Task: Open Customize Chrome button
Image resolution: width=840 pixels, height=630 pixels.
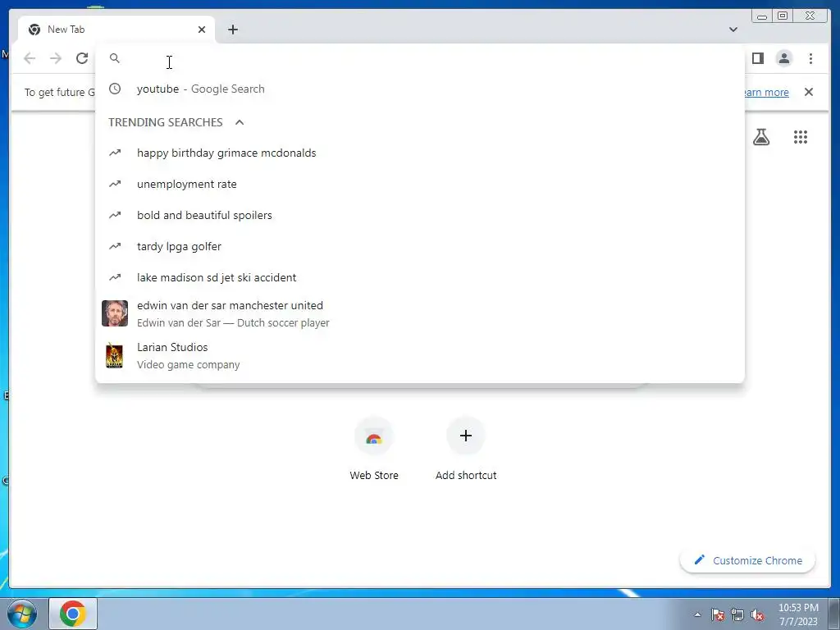Action: point(748,560)
